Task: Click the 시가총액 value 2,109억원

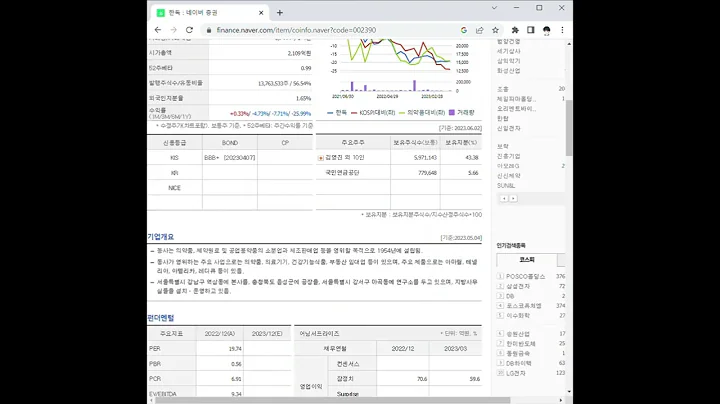Action: (x=299, y=53)
